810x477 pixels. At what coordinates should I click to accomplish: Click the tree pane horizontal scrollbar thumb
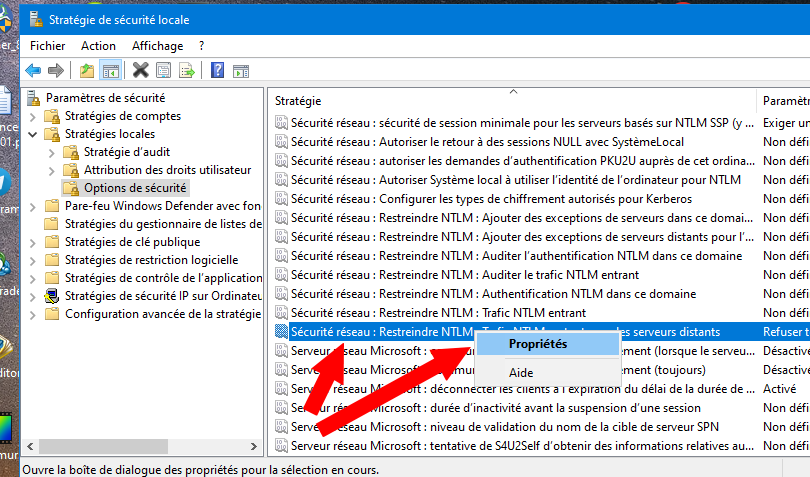click(x=103, y=447)
